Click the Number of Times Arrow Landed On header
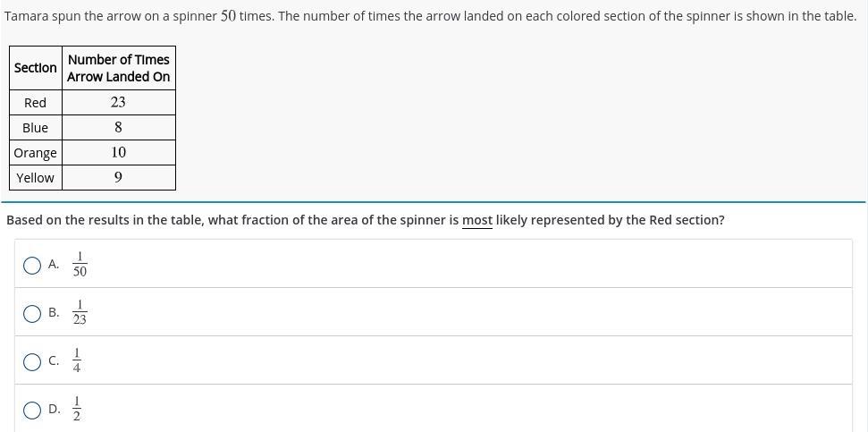868x432 pixels. 118,68
